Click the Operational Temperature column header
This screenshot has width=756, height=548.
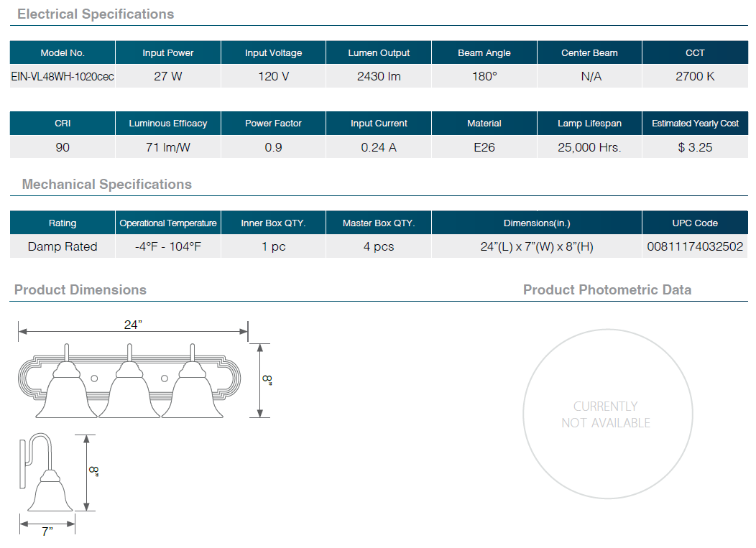point(168,223)
